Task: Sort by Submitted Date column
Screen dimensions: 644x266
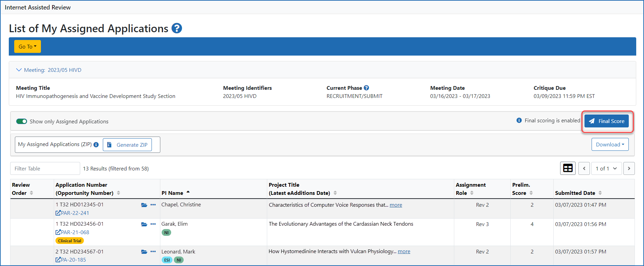Action: [x=600, y=193]
